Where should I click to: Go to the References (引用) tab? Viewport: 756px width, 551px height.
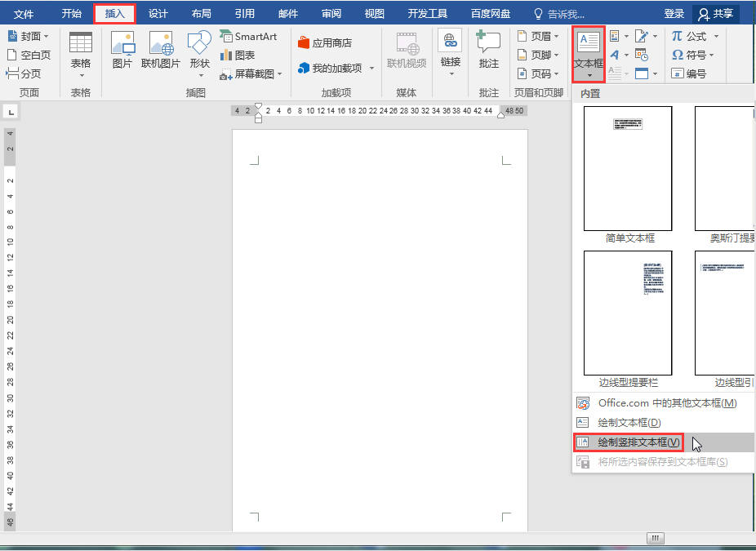pos(245,14)
